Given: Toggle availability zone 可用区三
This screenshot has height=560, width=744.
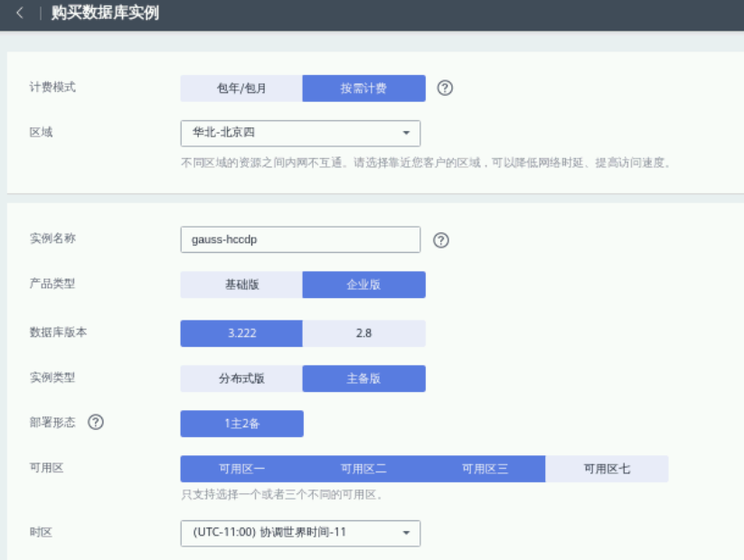Looking at the screenshot, I should click(485, 469).
